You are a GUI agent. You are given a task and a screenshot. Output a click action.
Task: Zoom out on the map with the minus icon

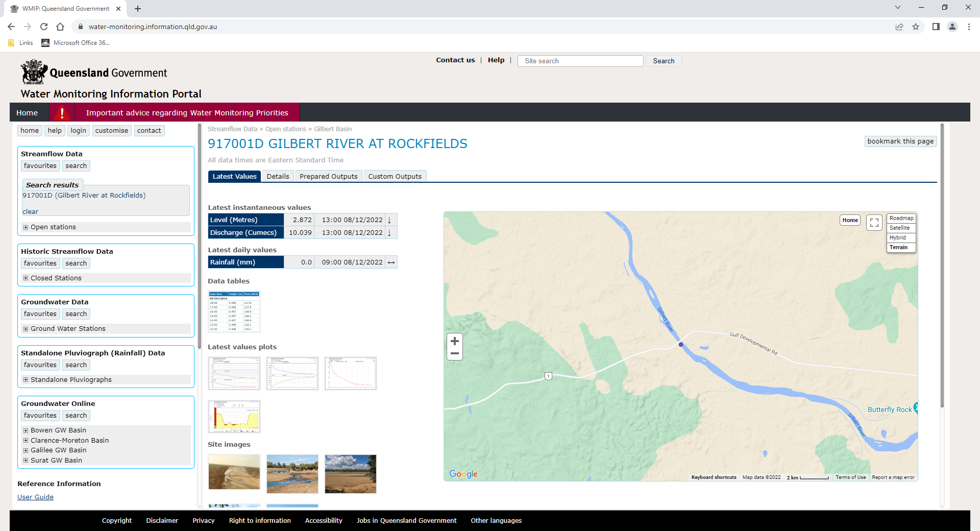tap(454, 353)
